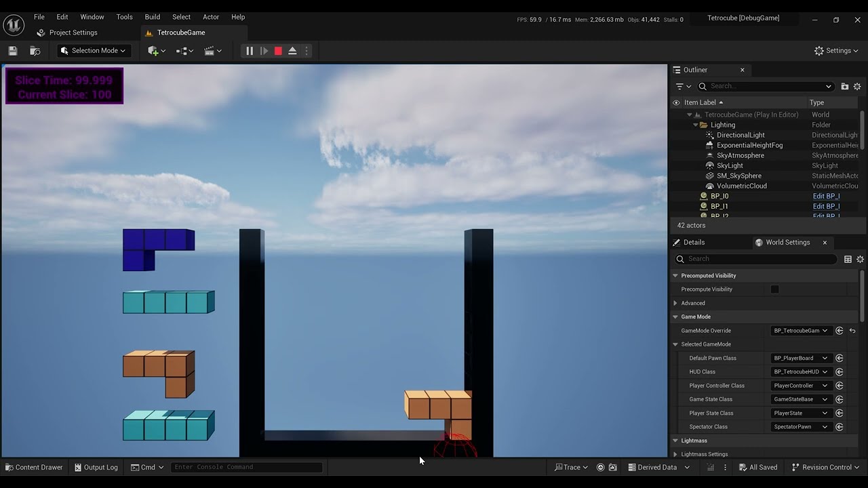Open the Actor menu

point(211,17)
